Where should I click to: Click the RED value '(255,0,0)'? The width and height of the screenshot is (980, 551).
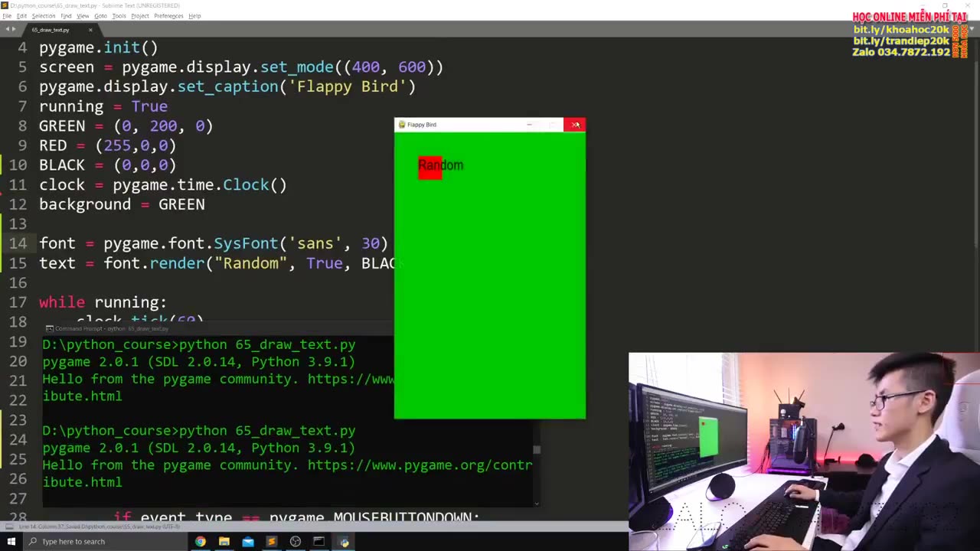pyautogui.click(x=136, y=145)
